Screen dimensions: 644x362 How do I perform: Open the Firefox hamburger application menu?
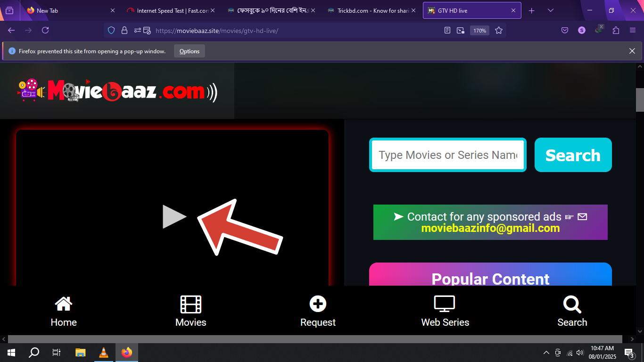tap(633, 31)
